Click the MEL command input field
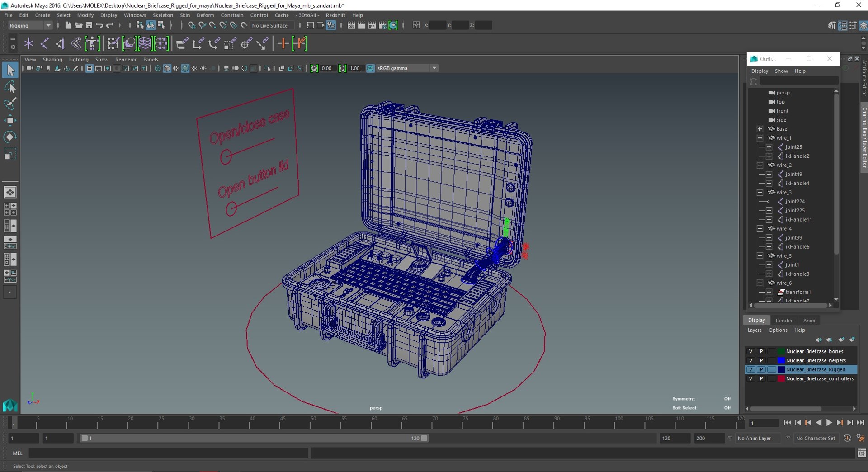The image size is (868, 472). point(169,453)
